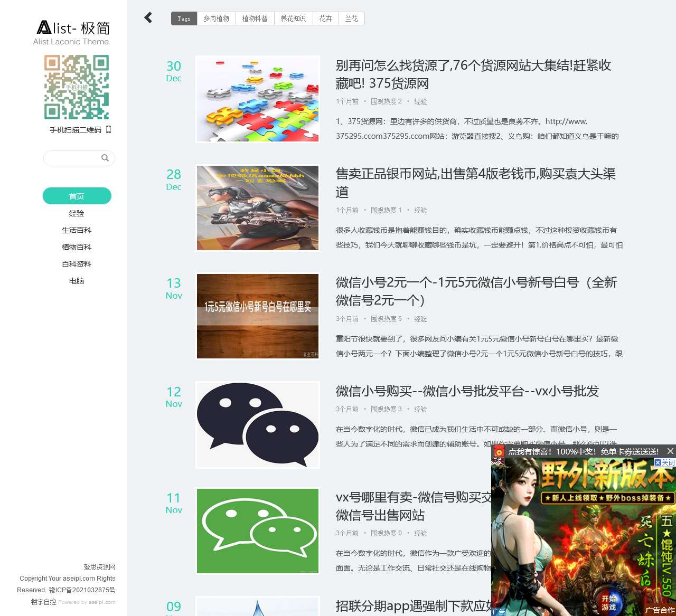Click the red envelope icon on the ad banner

(x=499, y=451)
